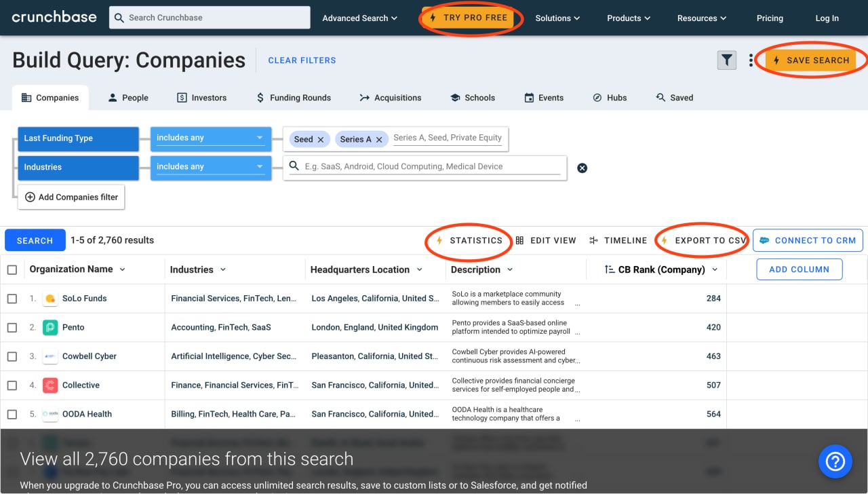Image resolution: width=868 pixels, height=494 pixels.
Task: Click the Collective logo icon
Action: click(x=50, y=385)
